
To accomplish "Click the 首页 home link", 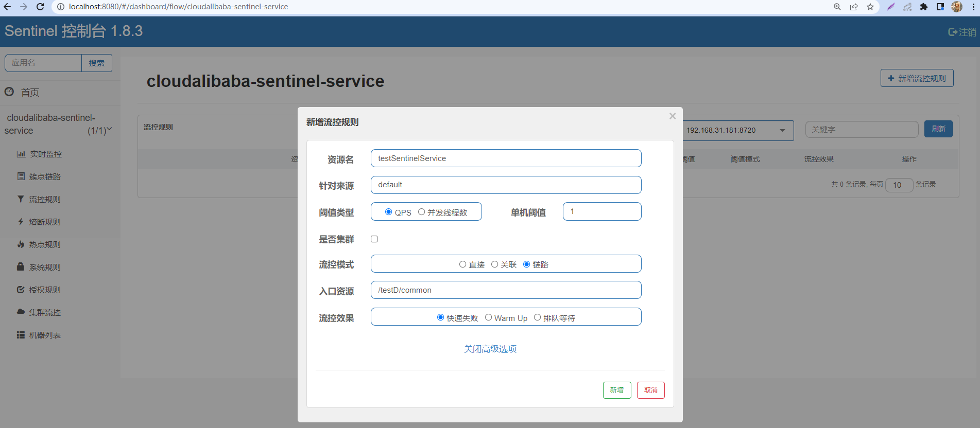I will (30, 92).
